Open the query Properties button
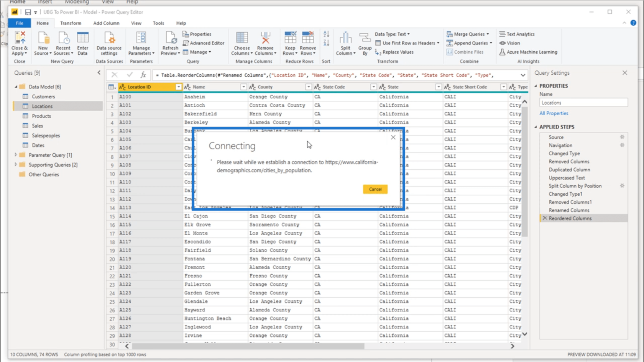Image resolution: width=644 pixels, height=362 pixels. click(197, 34)
